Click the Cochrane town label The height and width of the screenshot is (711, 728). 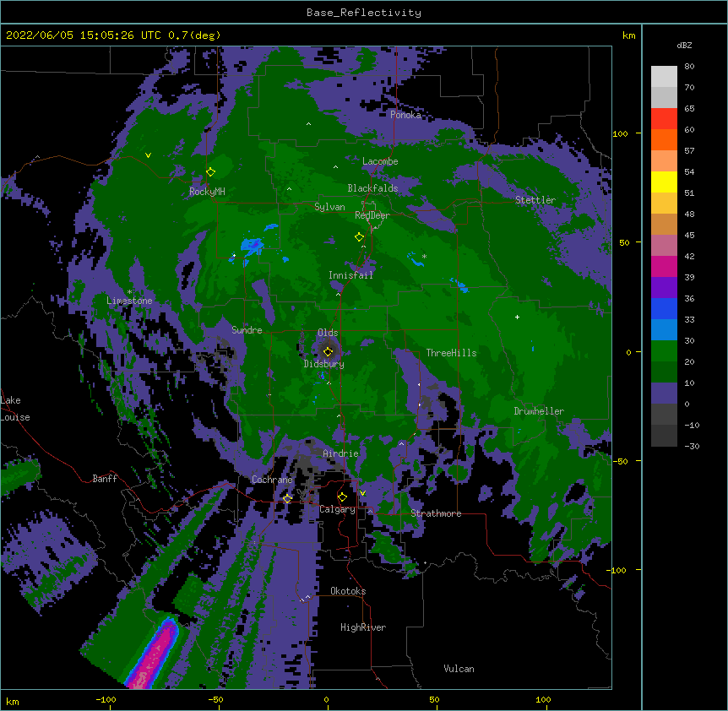pos(272,480)
